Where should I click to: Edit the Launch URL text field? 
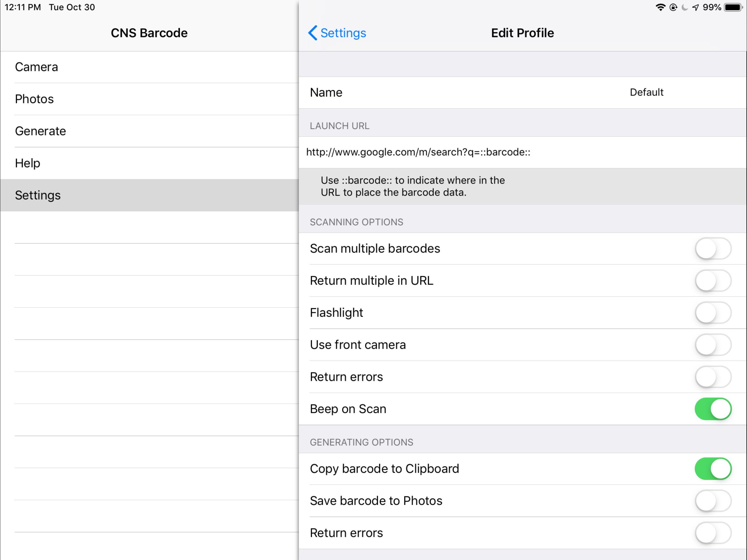[523, 152]
